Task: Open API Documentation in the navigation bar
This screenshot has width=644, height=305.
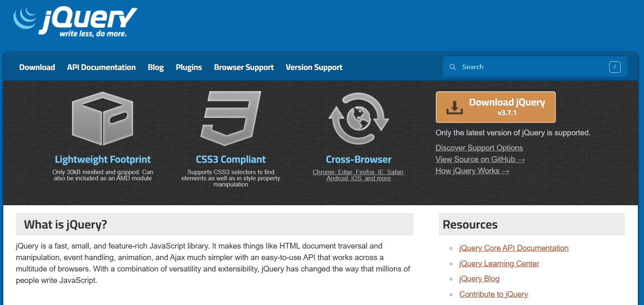Action: coord(102,67)
